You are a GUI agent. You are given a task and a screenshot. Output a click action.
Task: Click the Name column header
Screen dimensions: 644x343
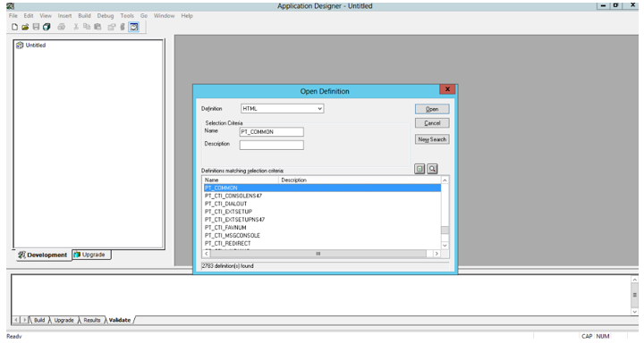pyautogui.click(x=241, y=180)
